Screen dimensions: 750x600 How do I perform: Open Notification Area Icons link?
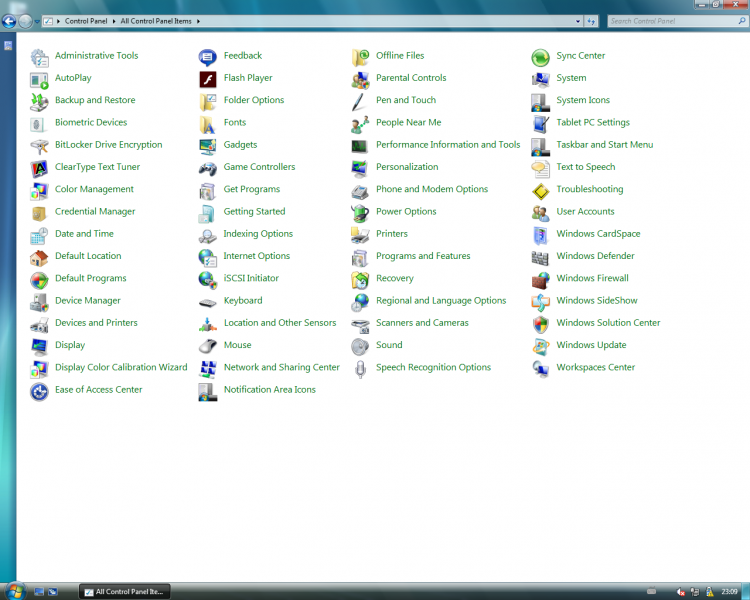[x=269, y=389]
